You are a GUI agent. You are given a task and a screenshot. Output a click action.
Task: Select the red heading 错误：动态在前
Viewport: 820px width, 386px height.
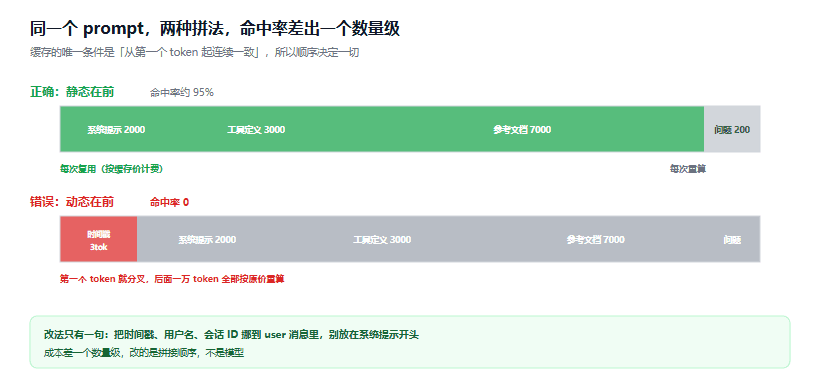(x=72, y=202)
